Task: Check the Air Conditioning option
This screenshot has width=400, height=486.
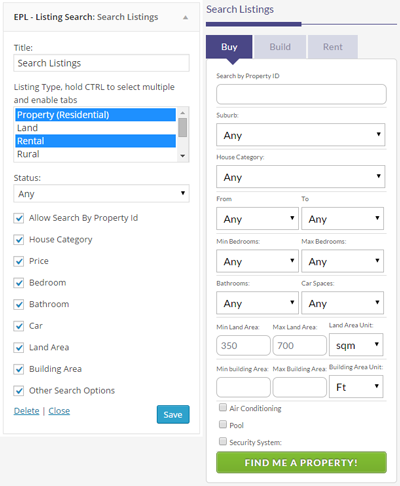Action: tap(223, 407)
